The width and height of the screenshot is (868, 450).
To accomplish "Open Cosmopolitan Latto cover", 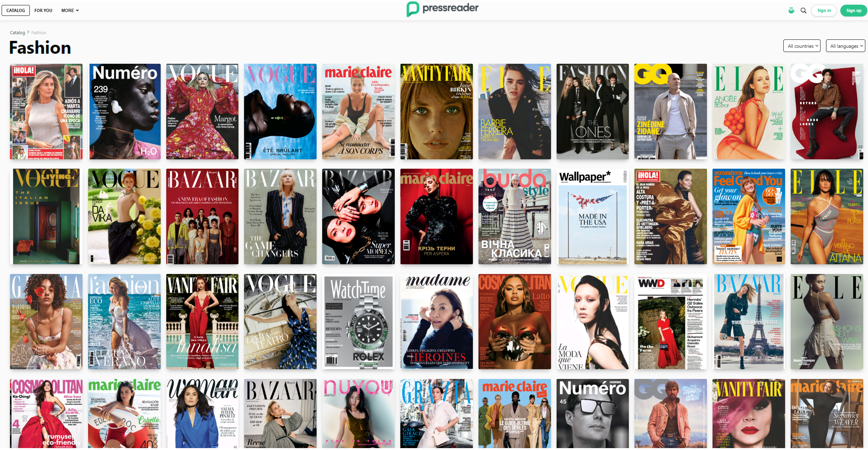I will point(515,322).
